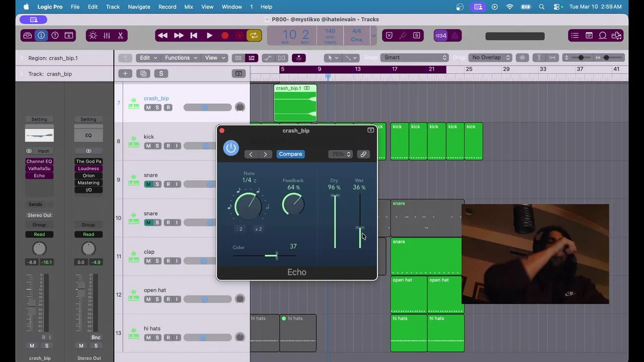Open the tracks area Edit dropdown
This screenshot has width=644, height=362.
[x=148, y=58]
